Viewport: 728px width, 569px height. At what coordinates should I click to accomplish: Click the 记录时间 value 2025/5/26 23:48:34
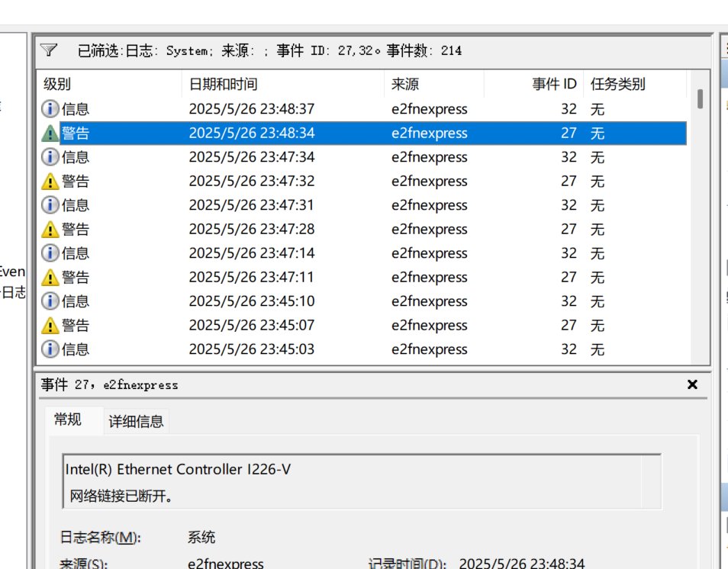tap(522, 563)
